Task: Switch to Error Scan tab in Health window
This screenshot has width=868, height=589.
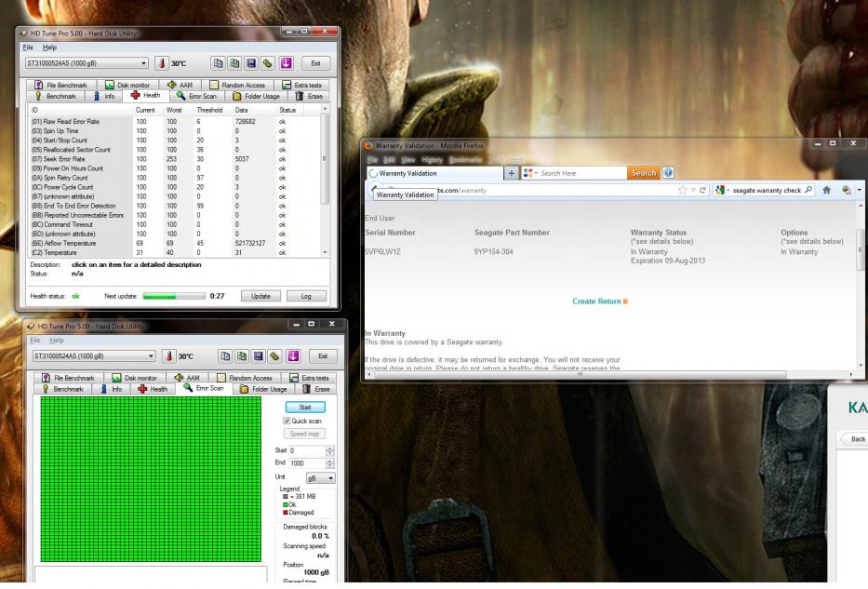Action: (196, 97)
